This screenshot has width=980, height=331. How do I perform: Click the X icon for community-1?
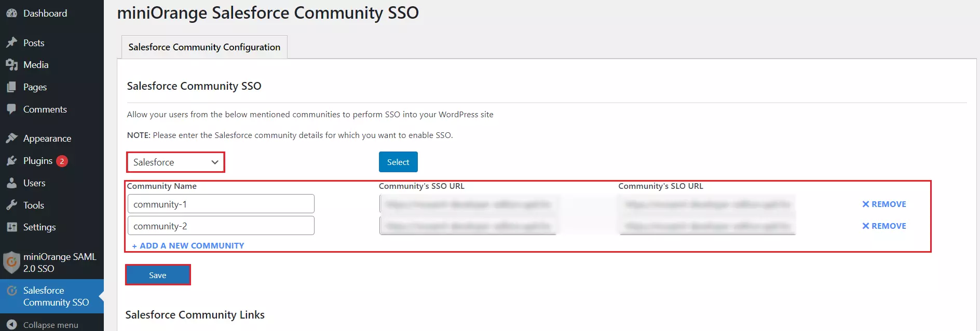866,204
